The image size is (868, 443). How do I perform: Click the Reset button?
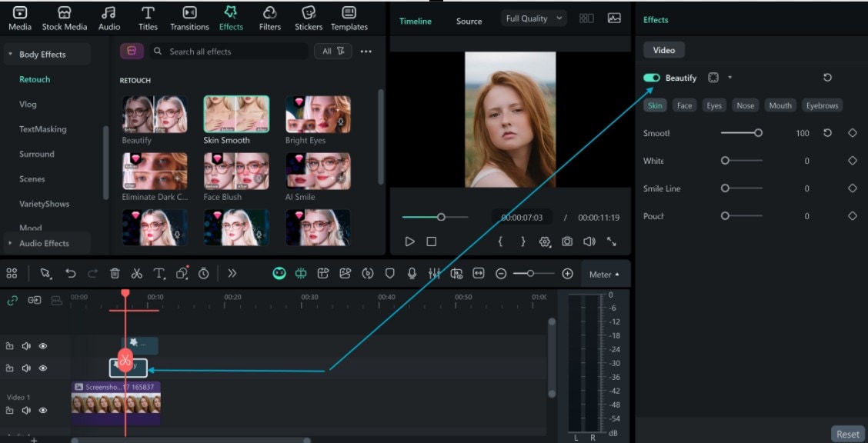click(x=847, y=434)
